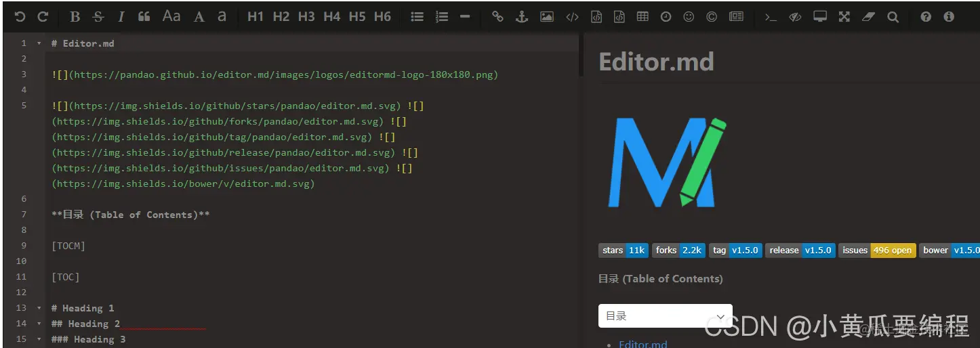
Task: Insert a table with grid icon
Action: (642, 17)
